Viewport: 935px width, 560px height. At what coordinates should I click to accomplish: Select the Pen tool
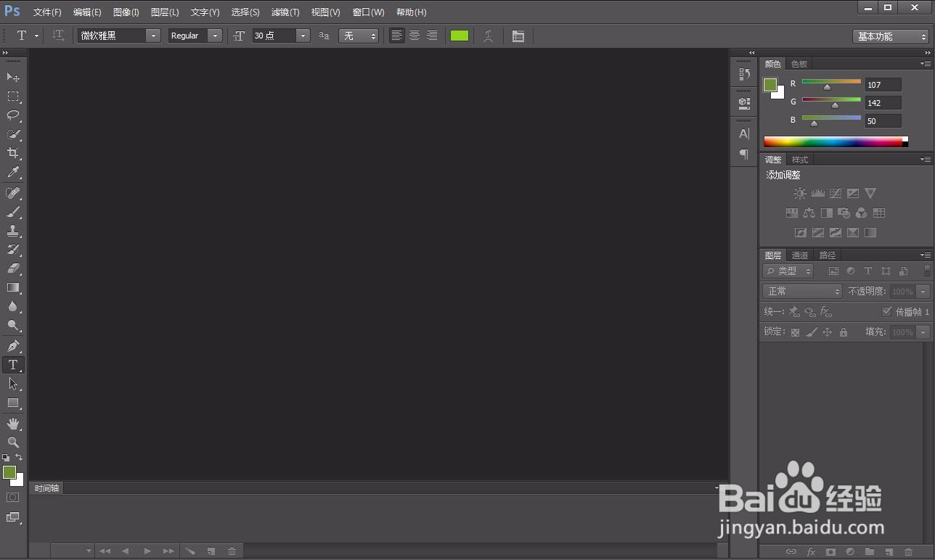tap(13, 346)
